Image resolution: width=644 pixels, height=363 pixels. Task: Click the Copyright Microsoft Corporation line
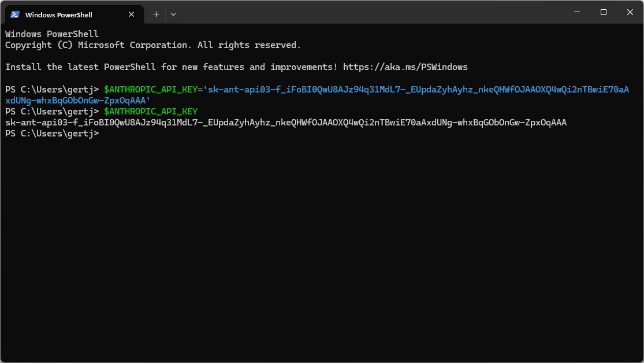[152, 45]
